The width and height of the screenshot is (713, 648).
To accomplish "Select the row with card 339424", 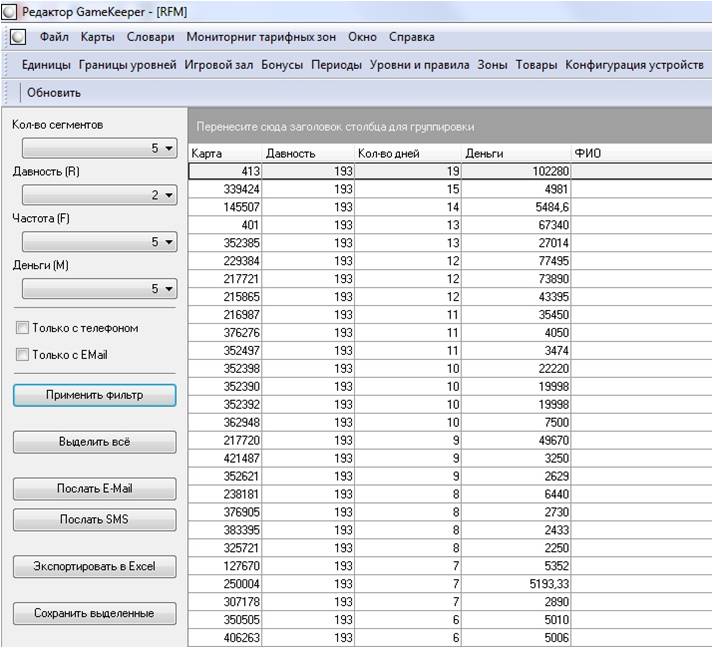I will click(450, 189).
